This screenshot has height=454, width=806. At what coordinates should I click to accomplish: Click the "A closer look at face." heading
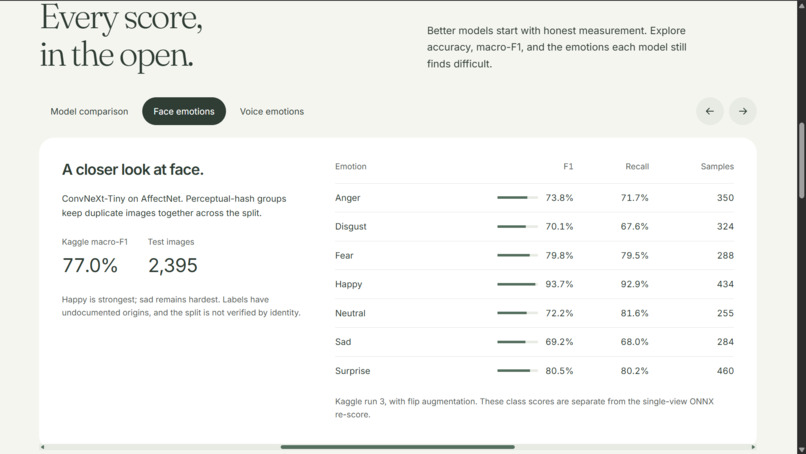click(133, 170)
